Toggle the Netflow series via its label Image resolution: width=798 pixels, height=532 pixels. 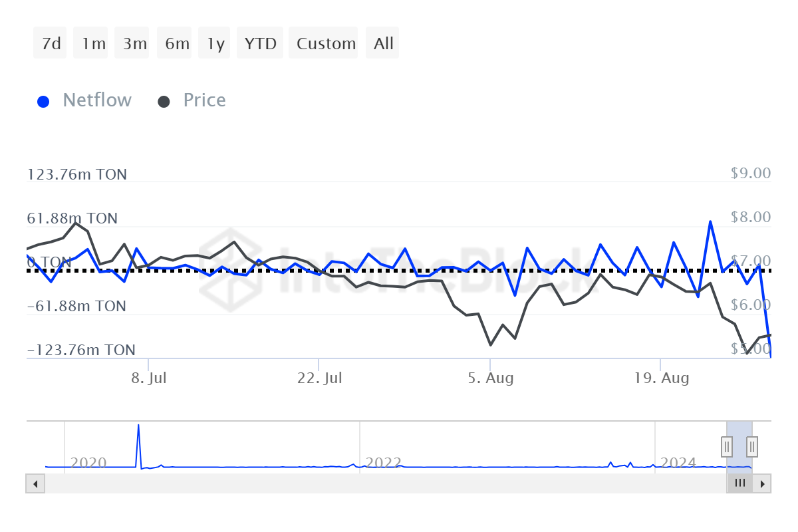(x=97, y=100)
